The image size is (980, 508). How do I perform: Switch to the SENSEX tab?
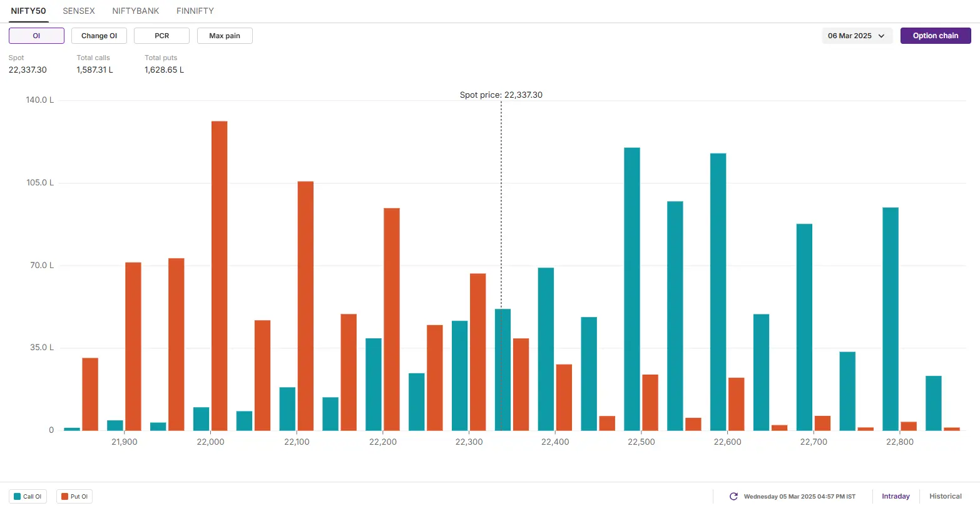tap(79, 11)
